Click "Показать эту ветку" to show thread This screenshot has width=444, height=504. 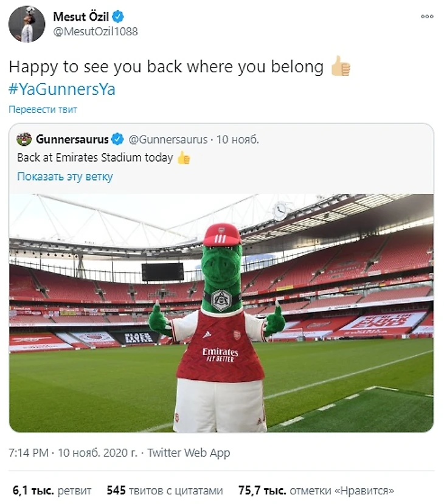point(65,177)
